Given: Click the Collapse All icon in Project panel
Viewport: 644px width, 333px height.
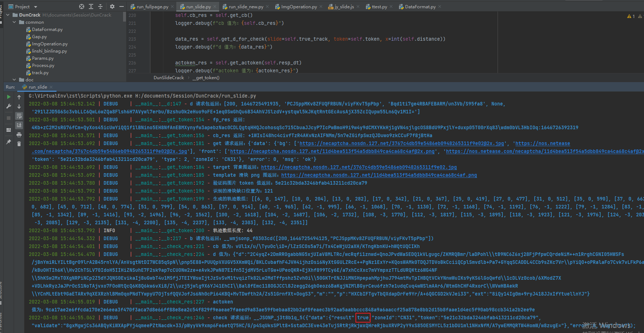Looking at the screenshot, I should coord(100,6).
